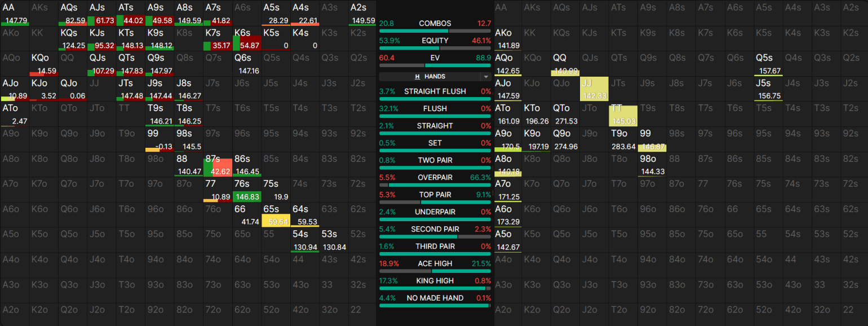Click the HANDS category label
The height and width of the screenshot is (326, 868).
click(x=435, y=77)
